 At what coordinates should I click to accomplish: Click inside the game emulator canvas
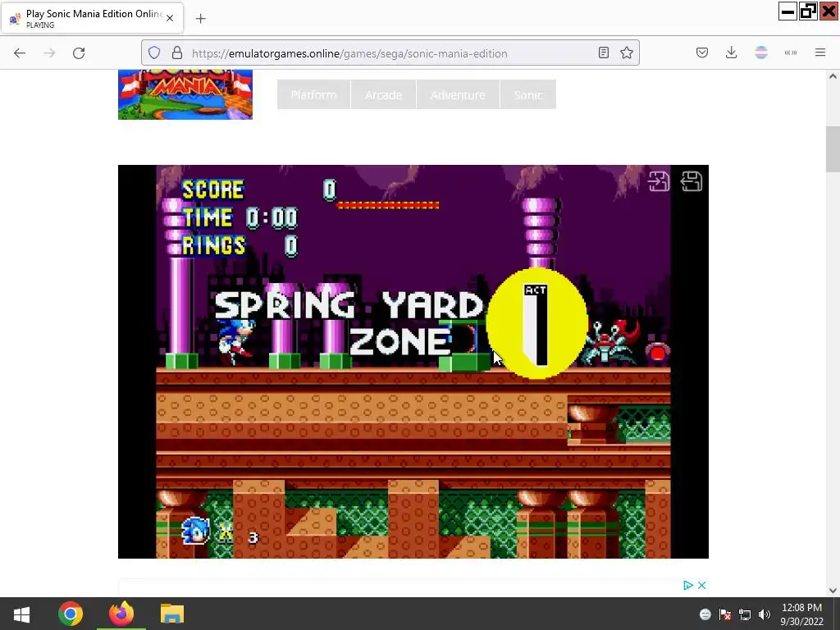[x=413, y=362]
